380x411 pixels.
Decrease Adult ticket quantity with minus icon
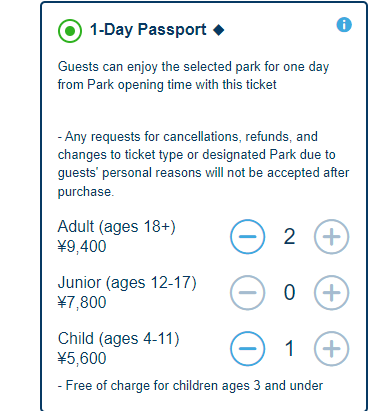point(248,237)
